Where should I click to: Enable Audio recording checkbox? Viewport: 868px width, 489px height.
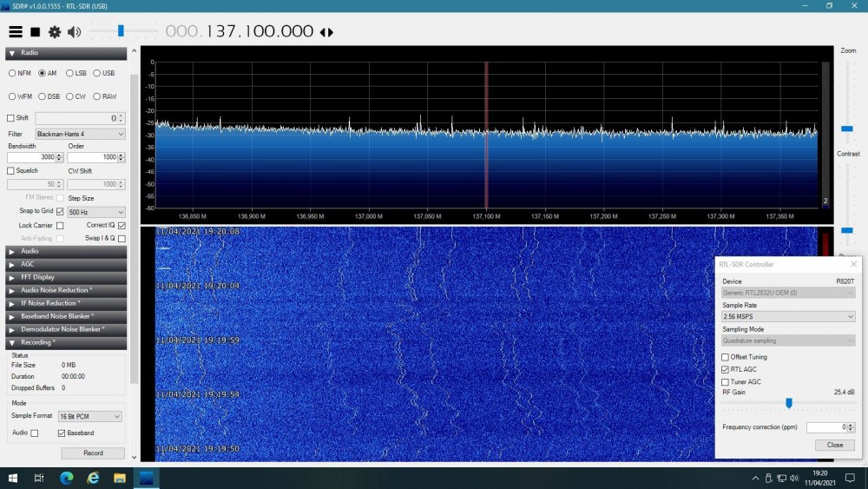(x=35, y=433)
